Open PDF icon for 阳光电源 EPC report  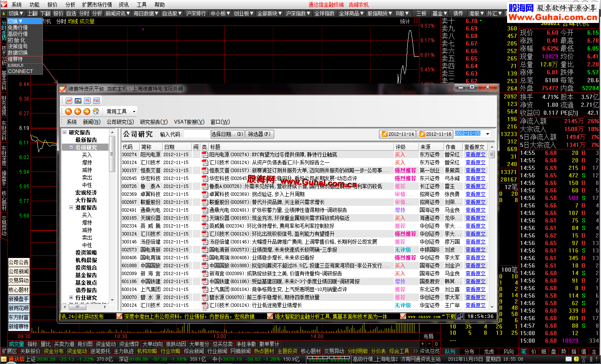(205, 154)
